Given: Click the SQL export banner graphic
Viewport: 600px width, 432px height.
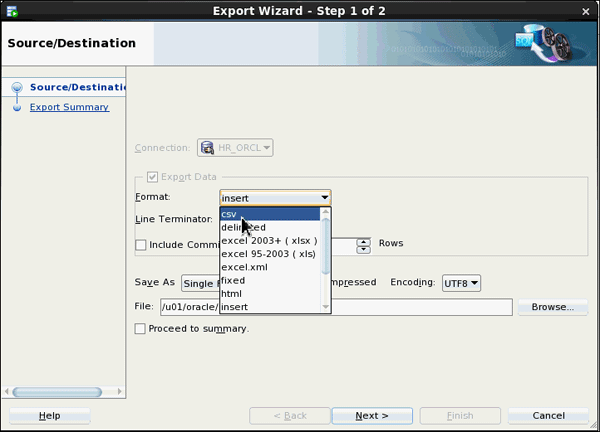Looking at the screenshot, I should 543,43.
